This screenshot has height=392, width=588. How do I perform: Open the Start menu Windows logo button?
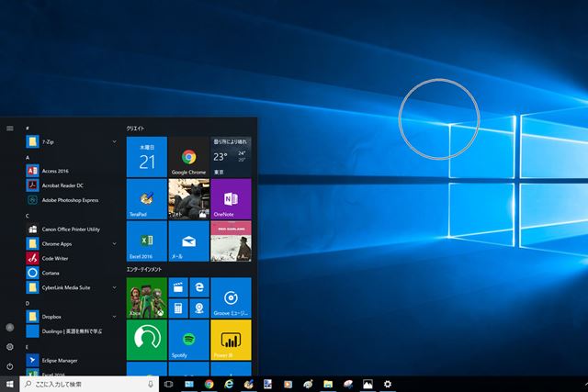click(10, 384)
